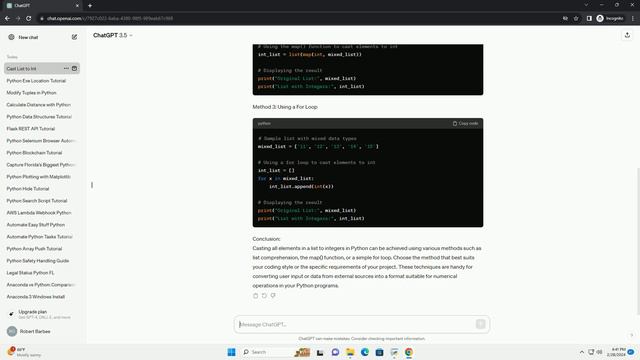The image size is (640, 360).
Task: Collapse the sidebar using the handle
Action: [x=92, y=185]
